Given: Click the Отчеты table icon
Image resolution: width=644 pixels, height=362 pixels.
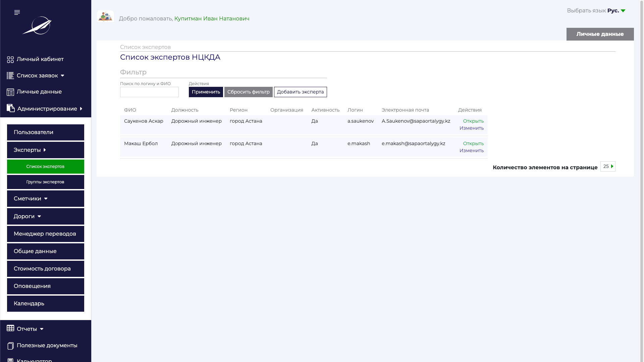Looking at the screenshot, I should point(10,328).
